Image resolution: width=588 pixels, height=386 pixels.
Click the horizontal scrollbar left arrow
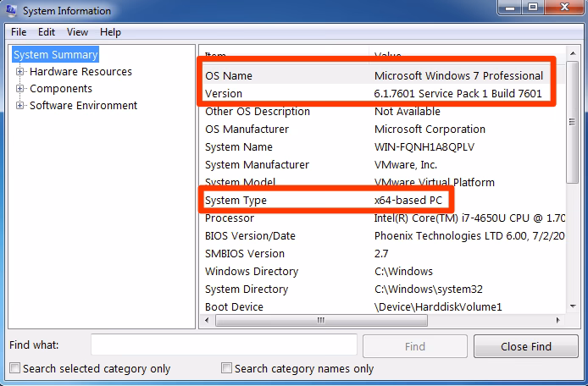click(206, 321)
